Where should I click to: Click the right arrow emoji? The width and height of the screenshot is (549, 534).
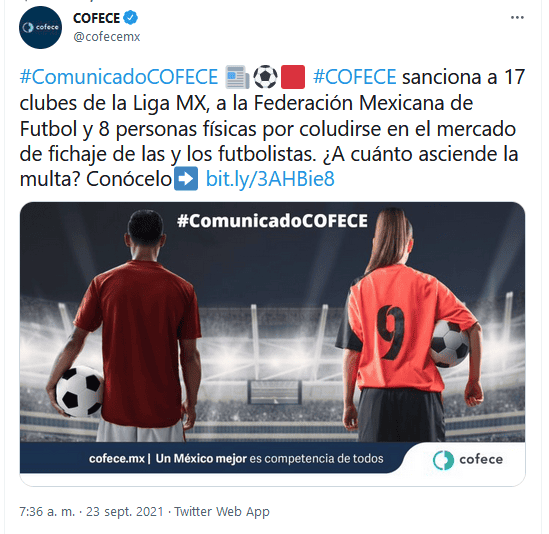tap(186, 179)
